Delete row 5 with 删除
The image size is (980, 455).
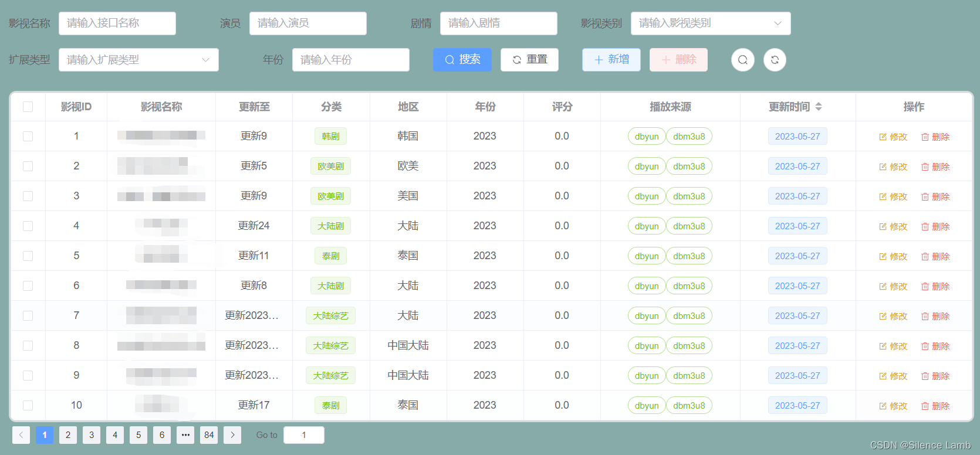point(935,256)
